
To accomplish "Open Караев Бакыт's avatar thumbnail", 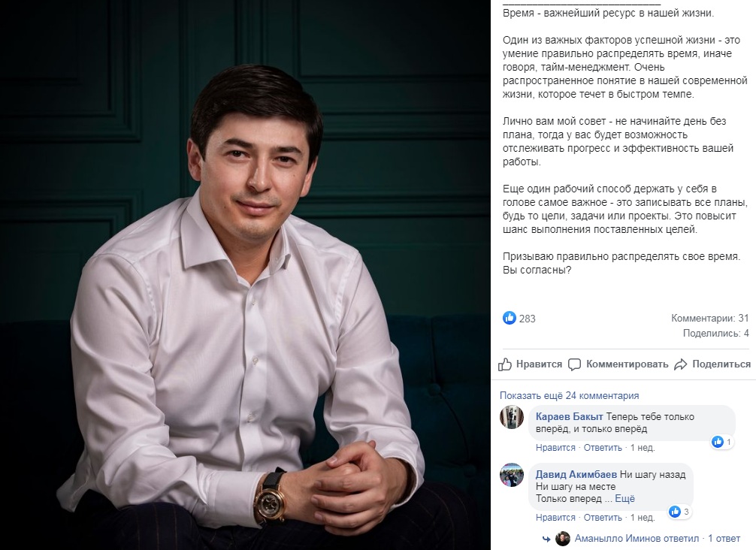I will [512, 417].
